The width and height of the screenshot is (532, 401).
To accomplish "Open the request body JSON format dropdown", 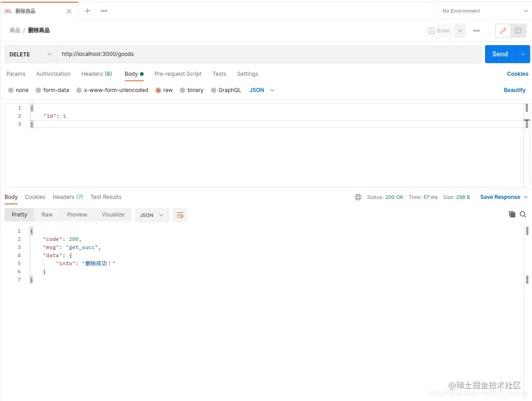I will tap(262, 90).
